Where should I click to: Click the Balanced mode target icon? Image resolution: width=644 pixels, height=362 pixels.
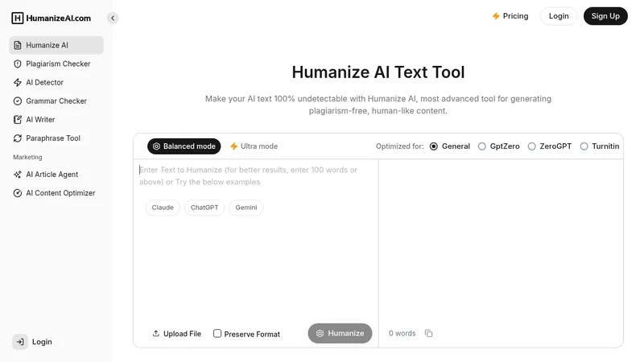156,146
